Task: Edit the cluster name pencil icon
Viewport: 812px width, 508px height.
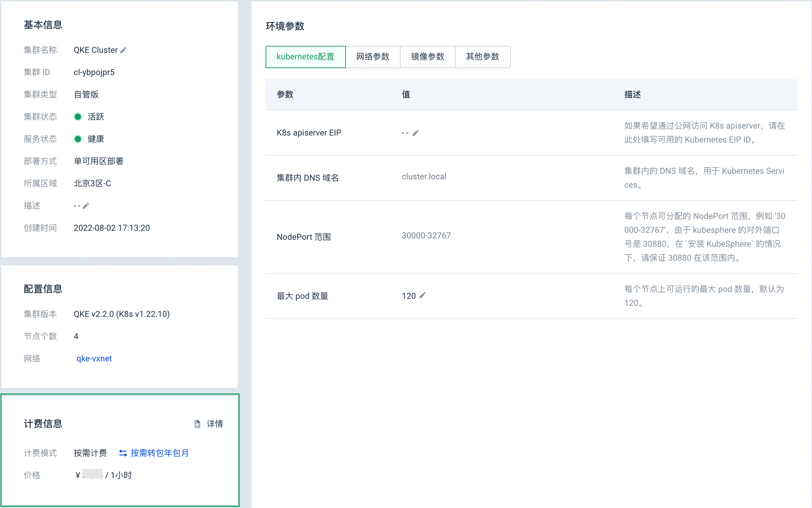Action: pyautogui.click(x=123, y=50)
